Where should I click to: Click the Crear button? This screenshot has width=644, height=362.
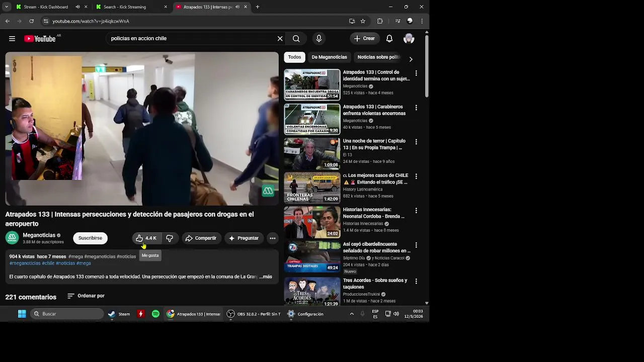(x=364, y=39)
